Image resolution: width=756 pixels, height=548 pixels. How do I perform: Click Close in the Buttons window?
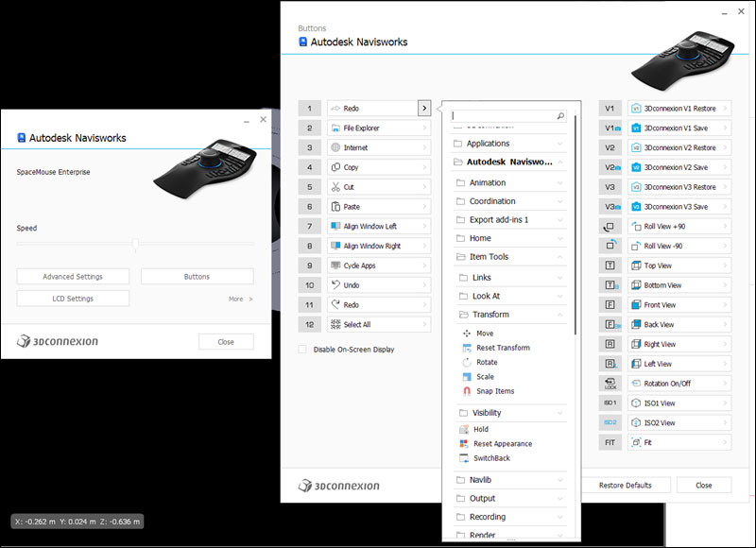(x=704, y=486)
